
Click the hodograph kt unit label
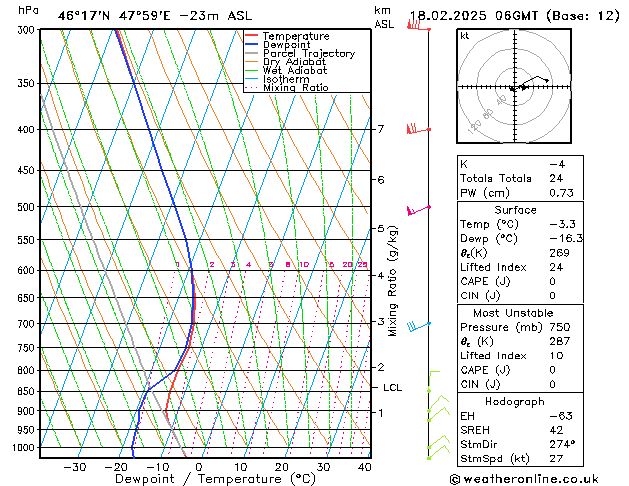point(465,36)
